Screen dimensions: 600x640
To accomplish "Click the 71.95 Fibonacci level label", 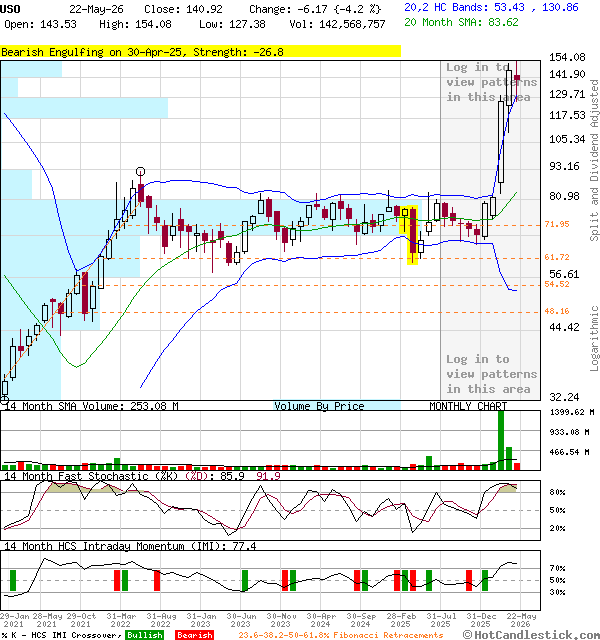I will point(557,224).
